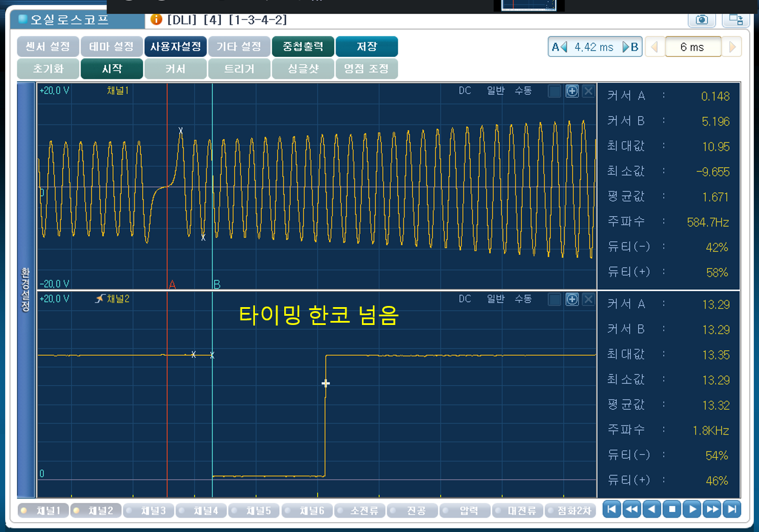
Task: Click the 저장 save button
Action: tap(367, 47)
